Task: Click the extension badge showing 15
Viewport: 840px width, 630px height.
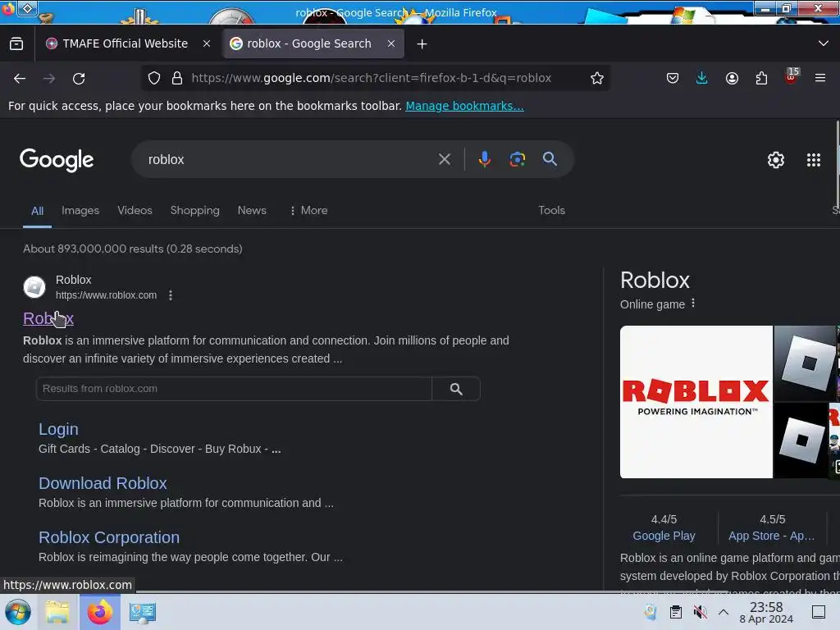Action: coord(792,76)
